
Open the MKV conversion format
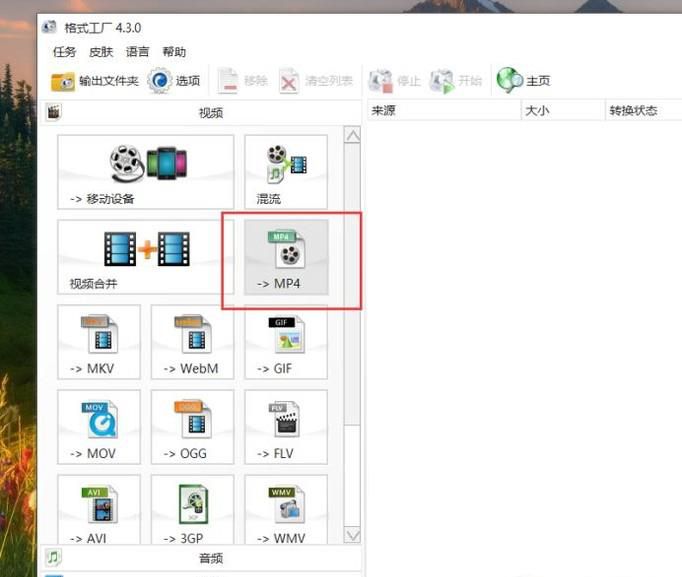click(x=98, y=342)
